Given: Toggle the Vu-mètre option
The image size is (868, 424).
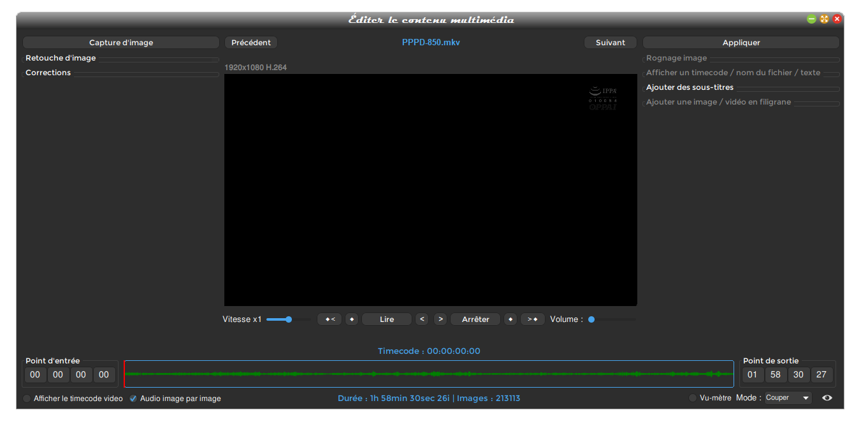Looking at the screenshot, I should click(x=693, y=398).
